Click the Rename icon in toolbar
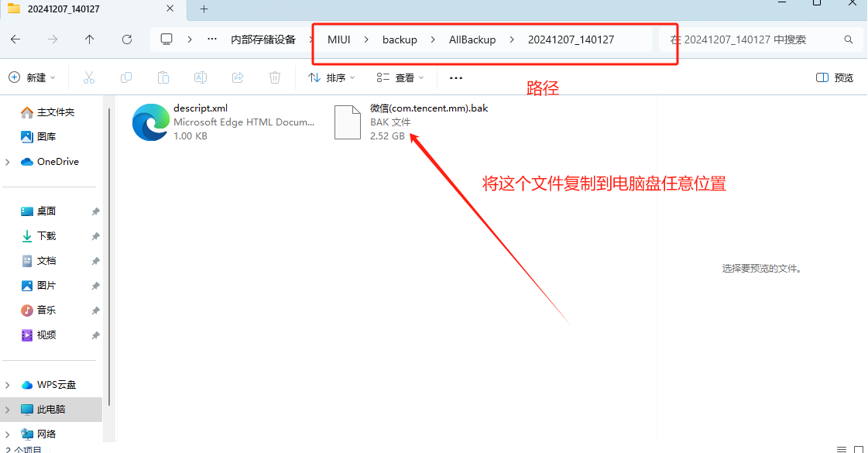868x453 pixels. pyautogui.click(x=201, y=78)
